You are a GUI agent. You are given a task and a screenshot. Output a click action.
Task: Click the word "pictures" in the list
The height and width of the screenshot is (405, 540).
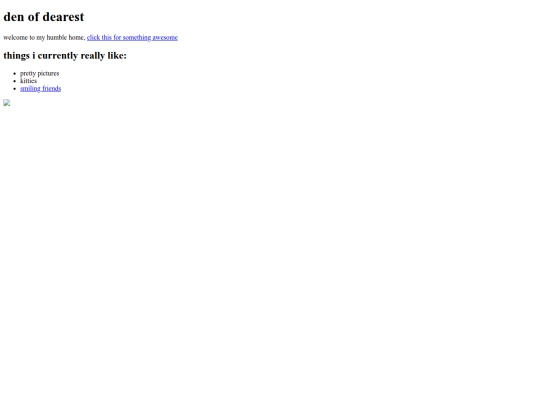click(x=49, y=73)
